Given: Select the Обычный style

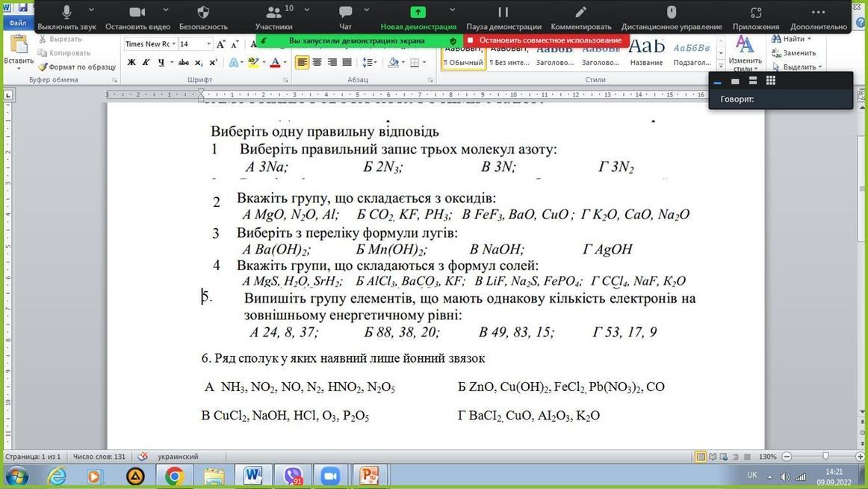Looking at the screenshot, I should (x=463, y=57).
